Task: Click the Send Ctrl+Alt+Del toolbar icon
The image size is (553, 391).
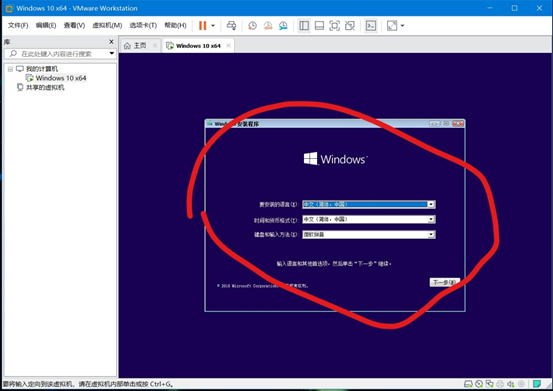Action: [231, 25]
